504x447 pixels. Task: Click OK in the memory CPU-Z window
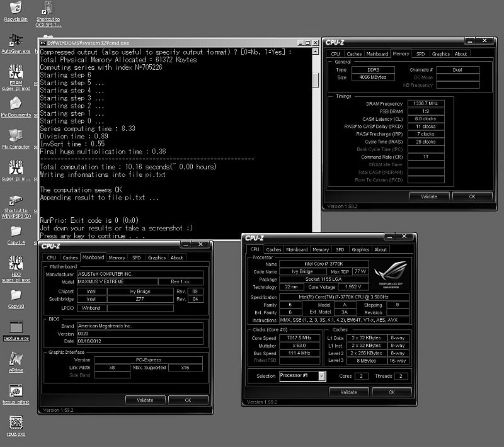tap(472, 196)
